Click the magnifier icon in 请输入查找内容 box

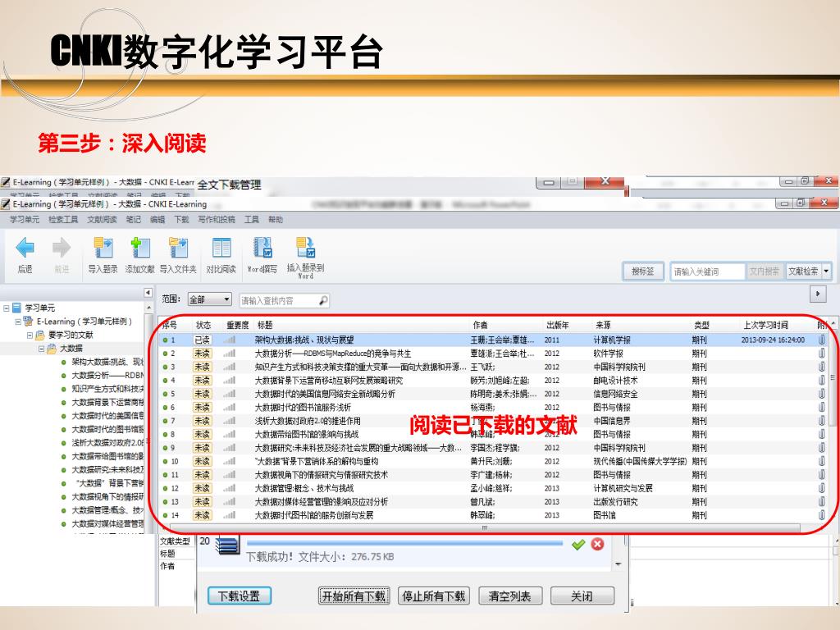pyautogui.click(x=323, y=300)
